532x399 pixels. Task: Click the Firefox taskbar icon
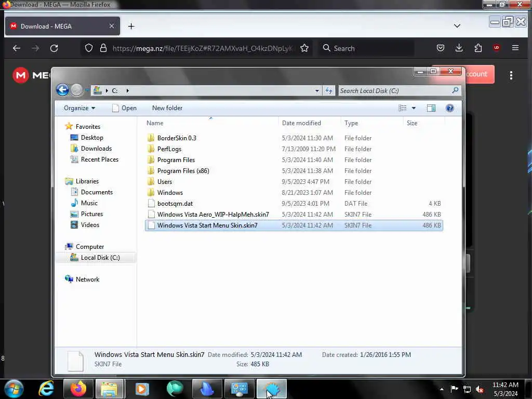(78, 389)
